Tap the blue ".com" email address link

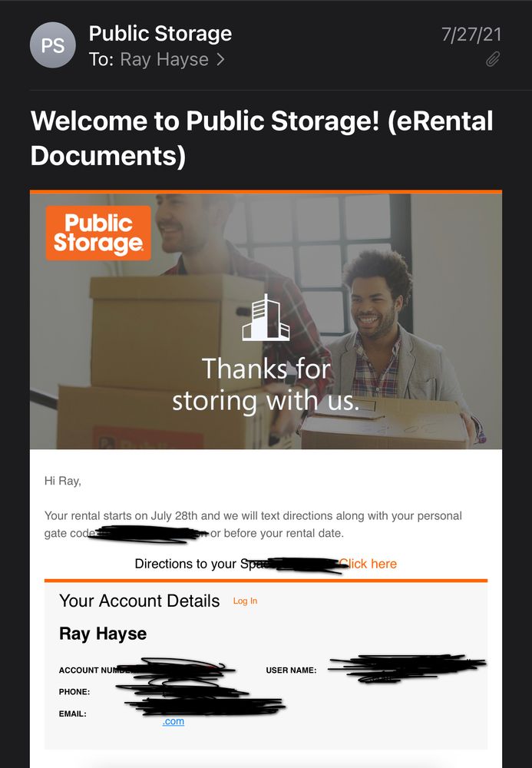(x=173, y=721)
